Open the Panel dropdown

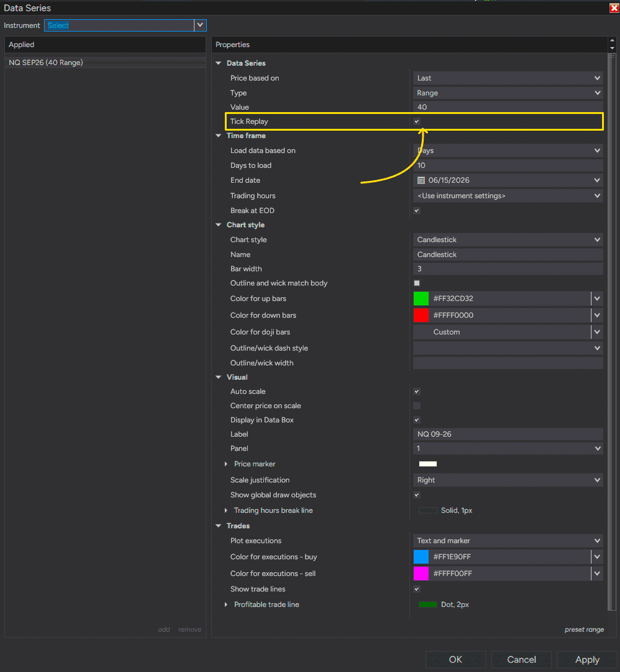click(508, 448)
